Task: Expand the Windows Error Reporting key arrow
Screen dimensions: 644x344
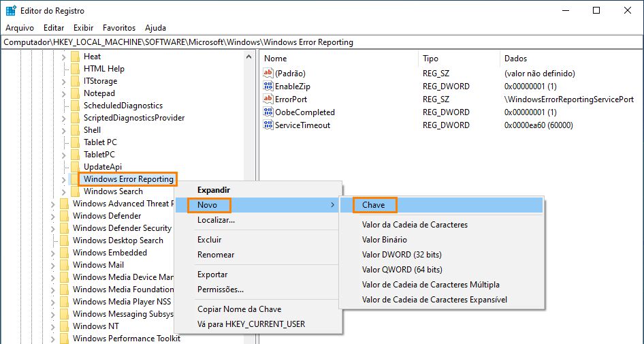Action: (x=64, y=180)
